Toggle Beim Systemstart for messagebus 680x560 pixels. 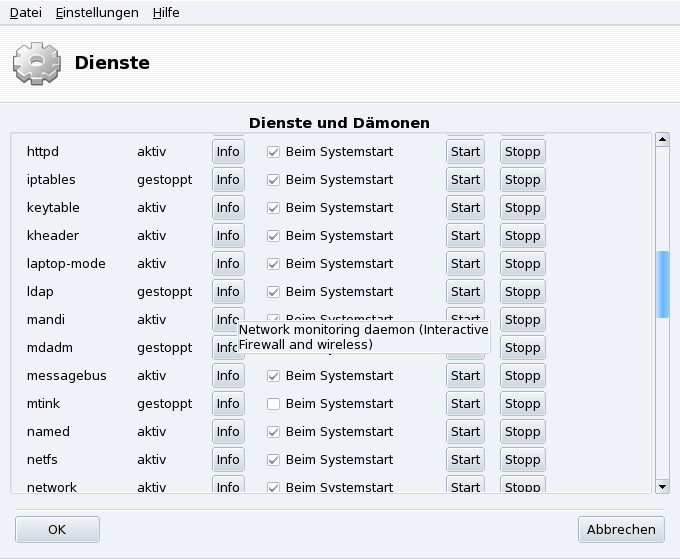(x=273, y=376)
